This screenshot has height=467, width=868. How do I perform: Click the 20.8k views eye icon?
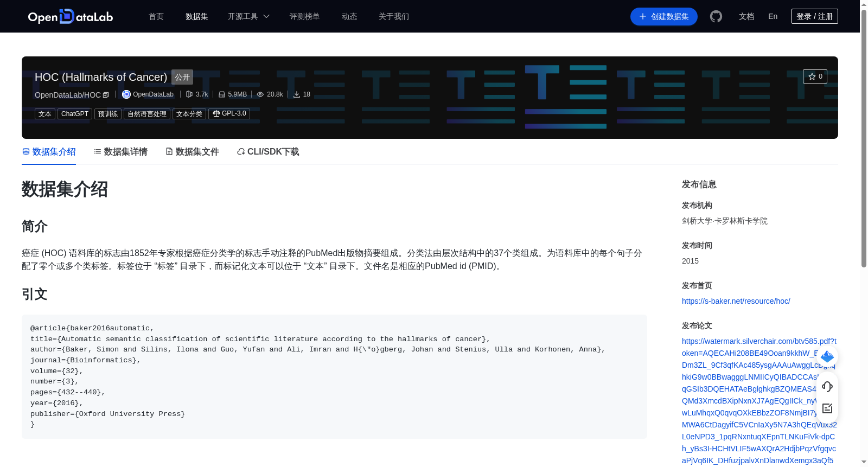tap(260, 94)
